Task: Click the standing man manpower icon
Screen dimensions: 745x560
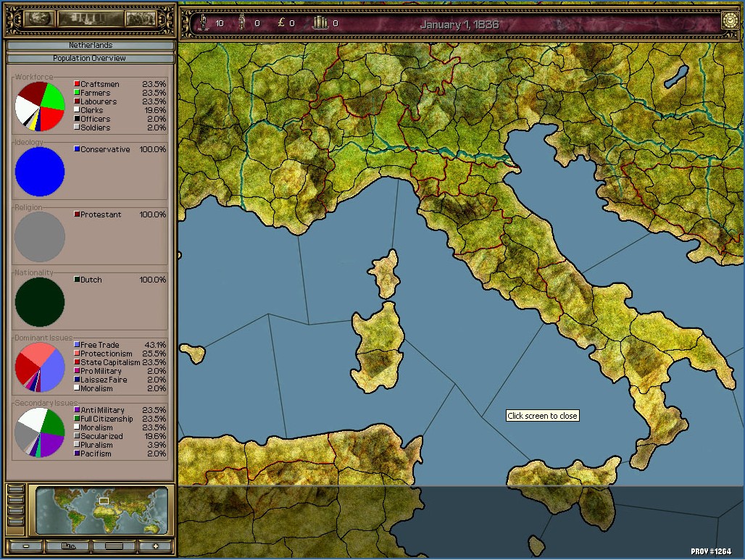Action: [203, 23]
